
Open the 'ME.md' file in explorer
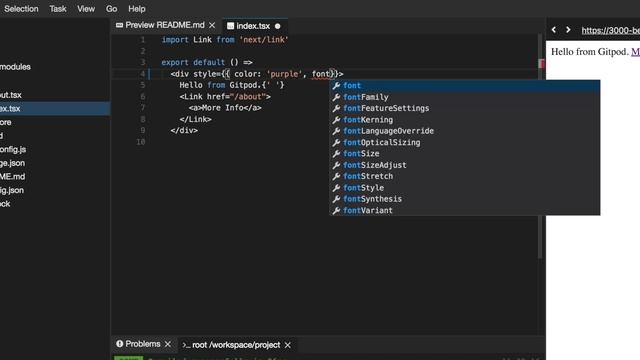13,176
